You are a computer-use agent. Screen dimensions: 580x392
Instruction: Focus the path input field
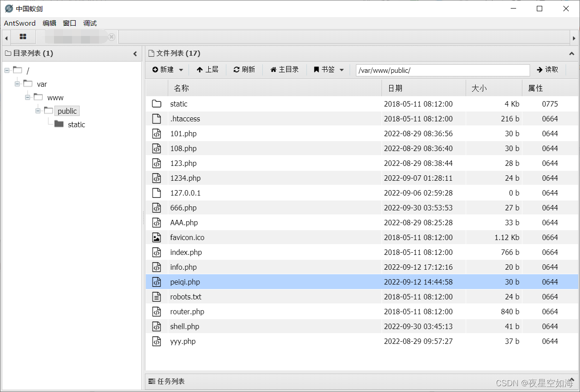coord(443,70)
